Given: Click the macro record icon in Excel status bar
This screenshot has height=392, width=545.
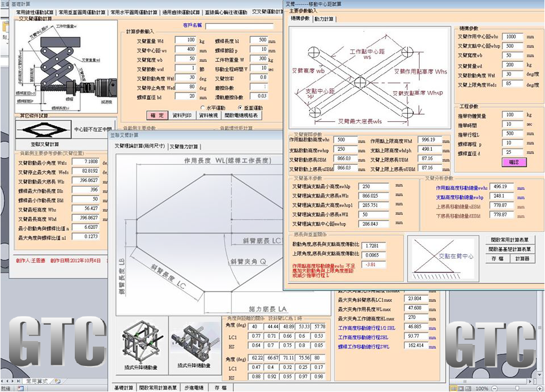Looking at the screenshot, I should tap(20, 389).
